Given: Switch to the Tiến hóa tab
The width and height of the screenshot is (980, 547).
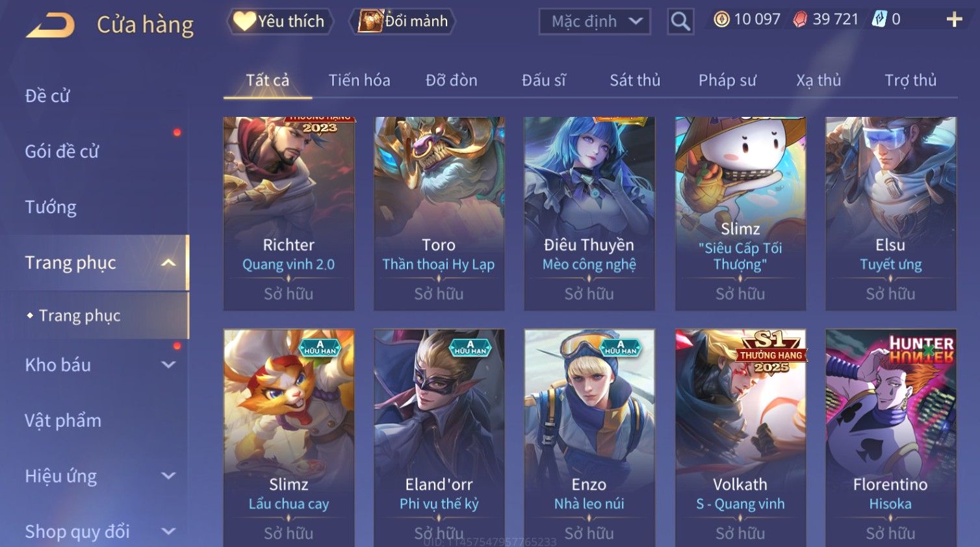Looking at the screenshot, I should (359, 80).
